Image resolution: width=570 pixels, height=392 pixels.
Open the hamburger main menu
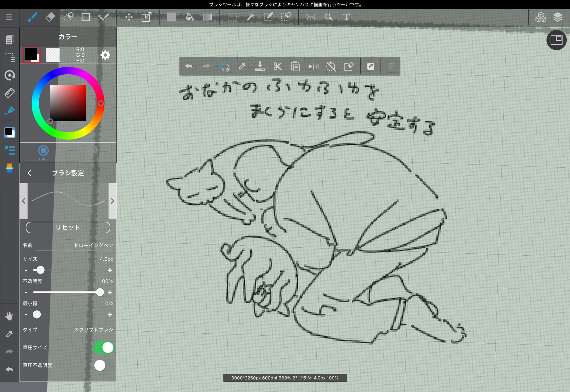(x=9, y=17)
